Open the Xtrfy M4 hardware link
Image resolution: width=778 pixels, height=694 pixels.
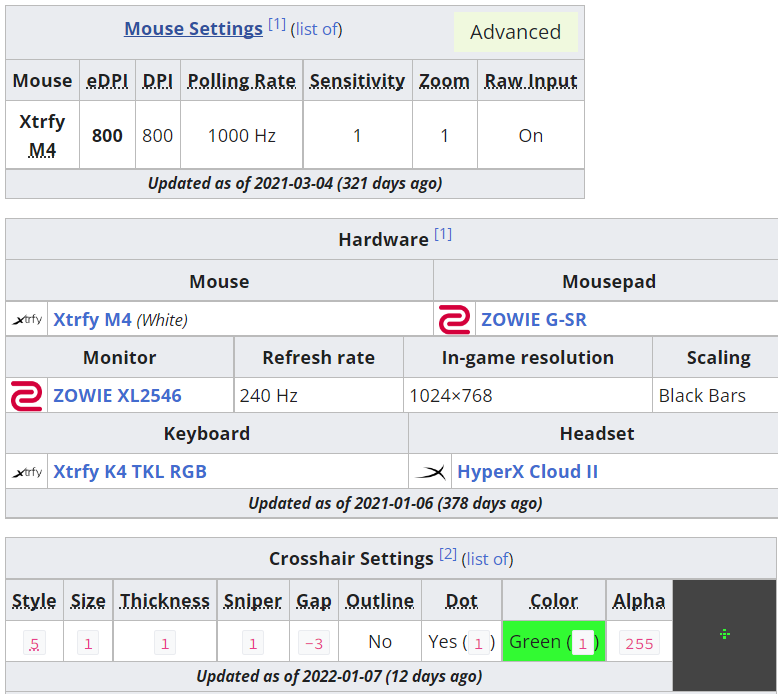pyautogui.click(x=92, y=319)
